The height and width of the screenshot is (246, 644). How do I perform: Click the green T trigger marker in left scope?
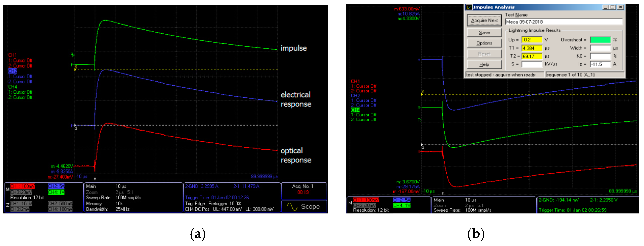pyautogui.click(x=73, y=55)
